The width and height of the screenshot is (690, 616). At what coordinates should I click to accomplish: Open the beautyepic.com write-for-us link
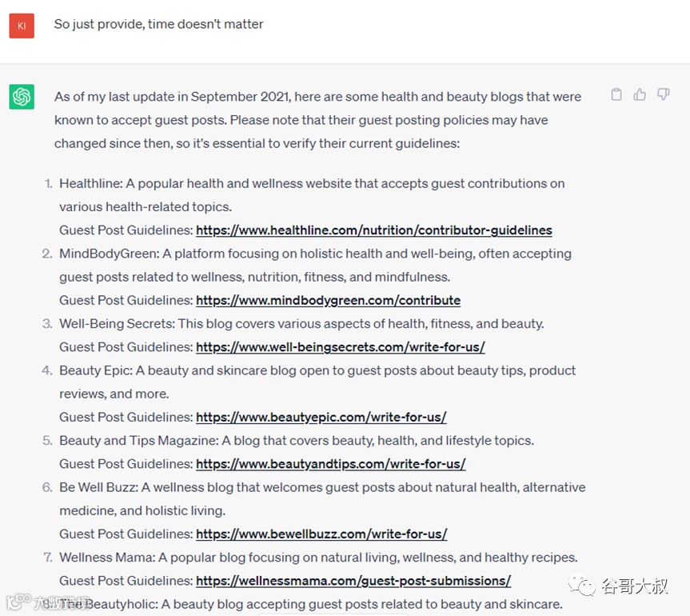(321, 417)
